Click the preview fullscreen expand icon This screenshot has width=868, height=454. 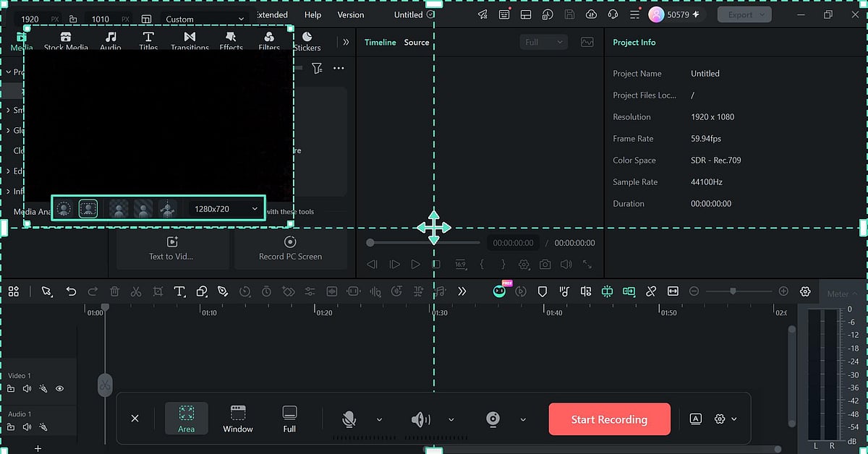click(x=587, y=265)
